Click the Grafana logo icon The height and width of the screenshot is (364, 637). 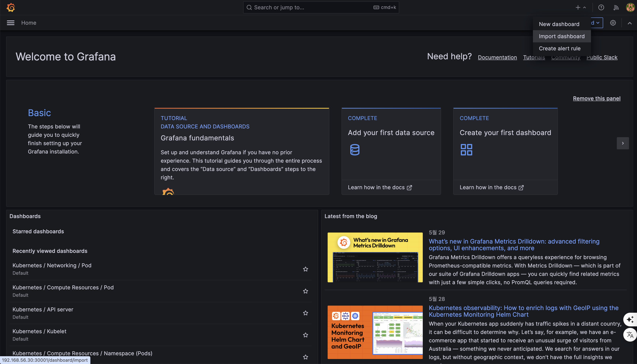11,7
